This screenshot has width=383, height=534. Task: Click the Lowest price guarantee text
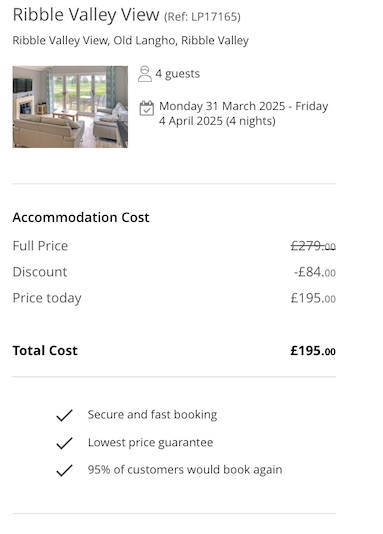(x=150, y=443)
